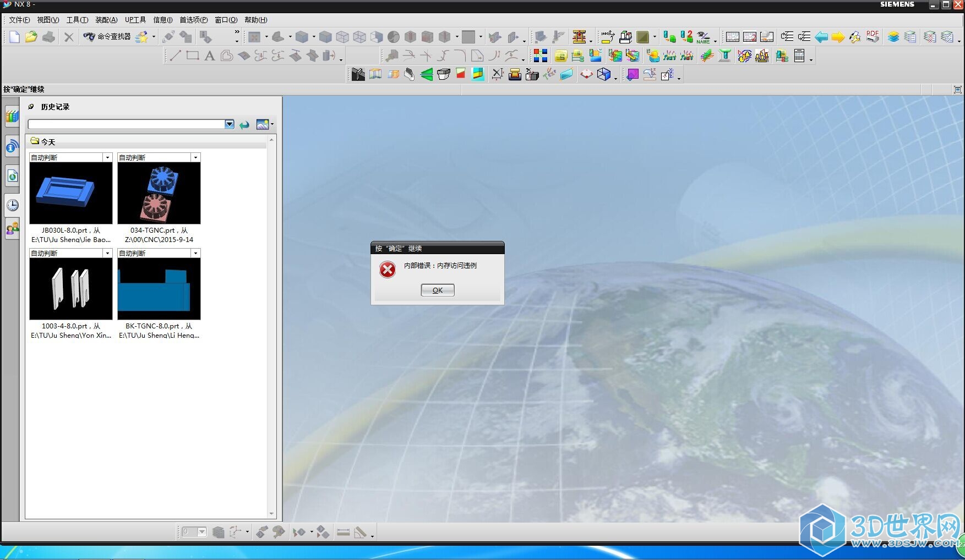The height and width of the screenshot is (560, 965).
Task: Select the Text 'A' tool
Action: pyautogui.click(x=209, y=56)
